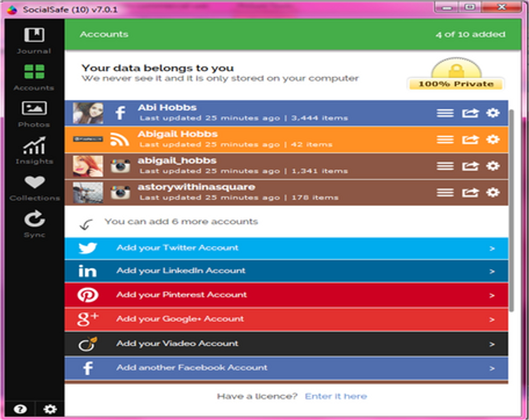
Task: Open settings gear for abigail_hobbs
Action: [x=493, y=166]
